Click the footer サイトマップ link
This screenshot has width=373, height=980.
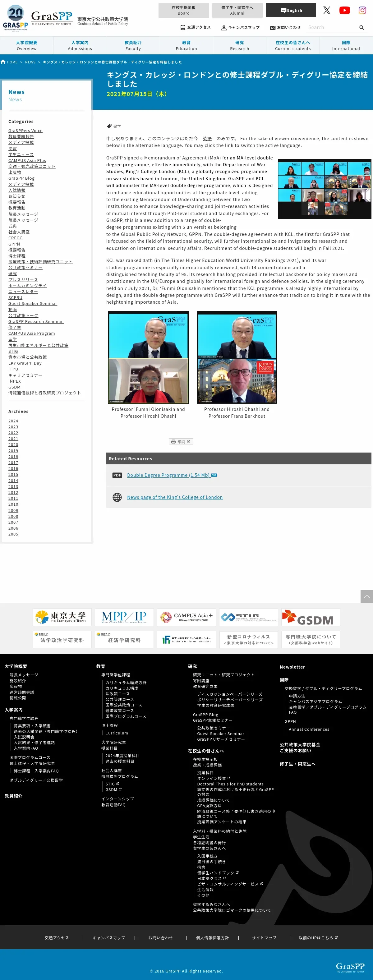pos(264,938)
